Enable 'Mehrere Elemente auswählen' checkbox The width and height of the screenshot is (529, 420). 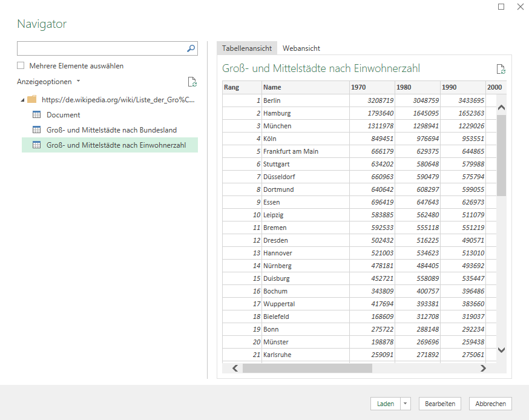point(21,66)
